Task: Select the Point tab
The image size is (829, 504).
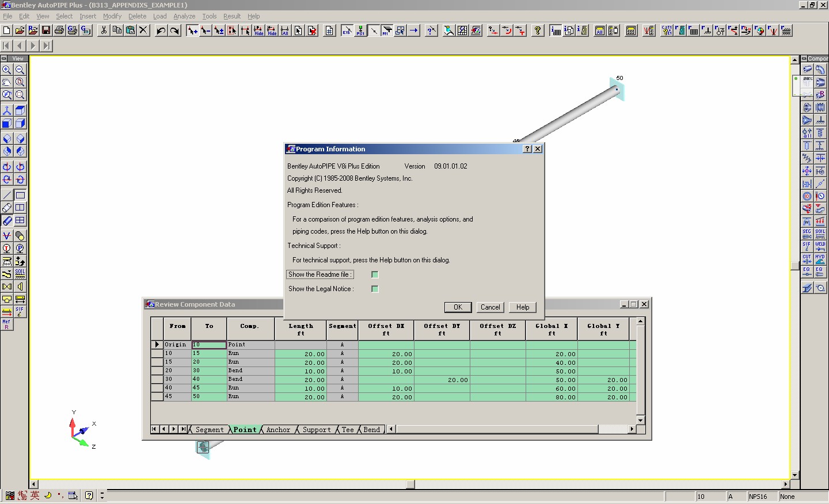Action: coord(245,430)
